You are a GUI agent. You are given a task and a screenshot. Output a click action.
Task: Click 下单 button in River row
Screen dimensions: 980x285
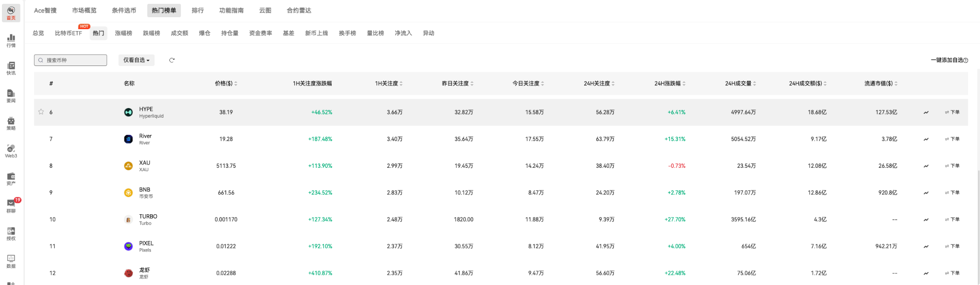tap(952, 139)
